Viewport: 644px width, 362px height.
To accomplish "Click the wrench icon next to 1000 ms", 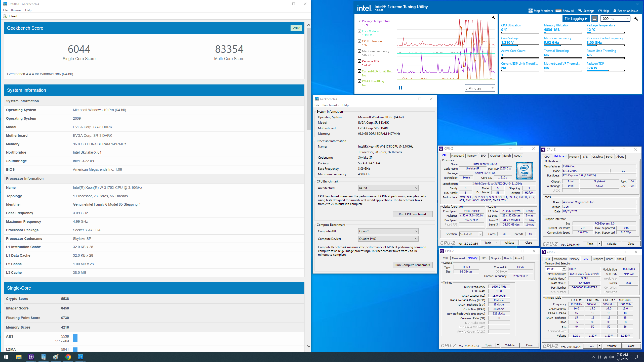I will pos(636,19).
